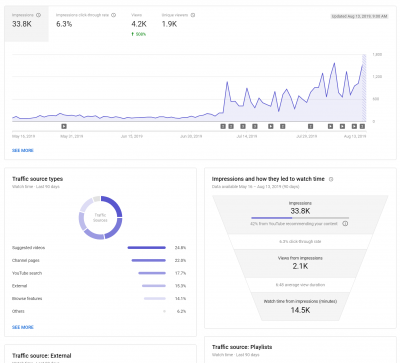Click the video marker near May 31
400x363 pixels.
pyautogui.click(x=64, y=126)
